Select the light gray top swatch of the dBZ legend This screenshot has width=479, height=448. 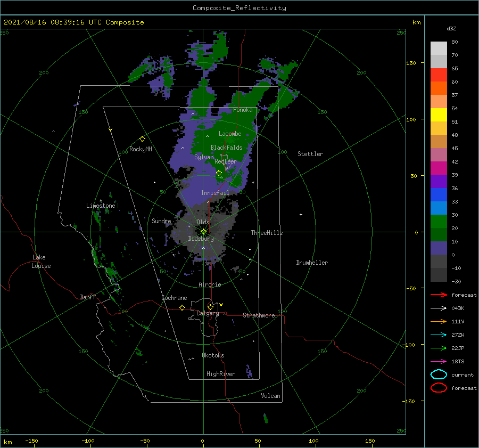tap(439, 48)
